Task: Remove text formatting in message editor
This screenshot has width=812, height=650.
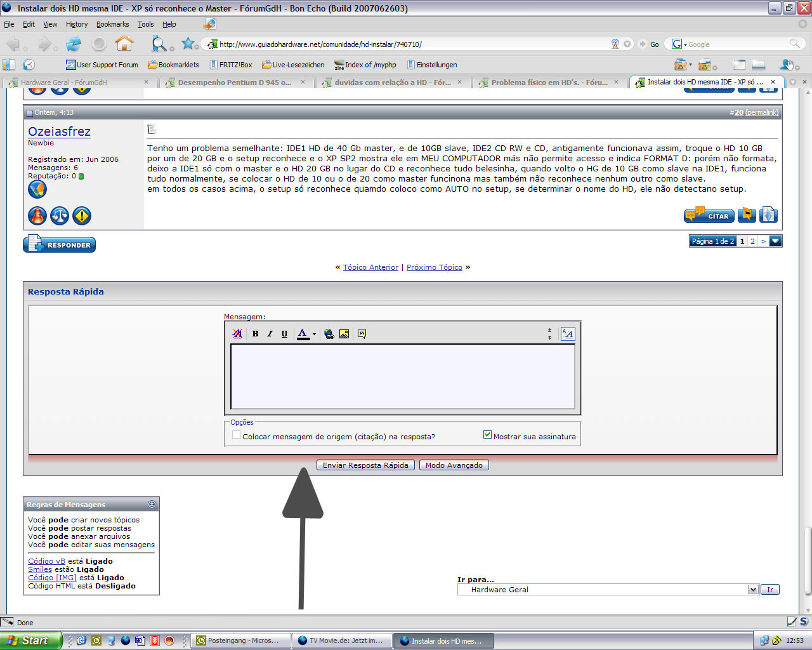Action: 237,334
